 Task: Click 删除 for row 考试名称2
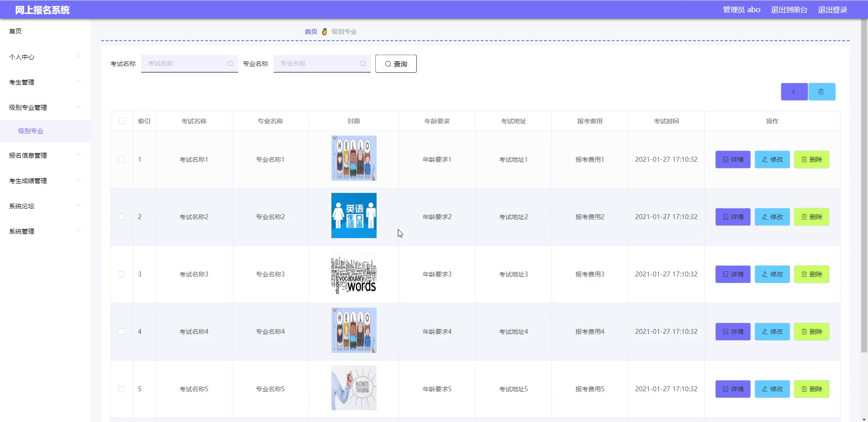811,217
